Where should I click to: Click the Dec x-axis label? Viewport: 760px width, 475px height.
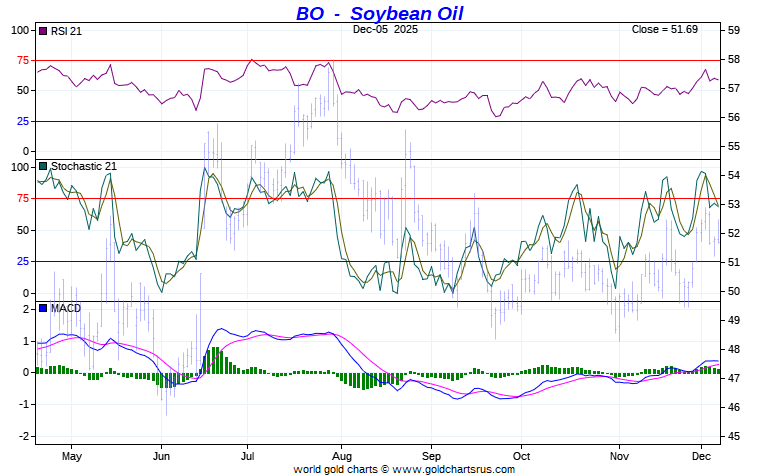pyautogui.click(x=701, y=457)
